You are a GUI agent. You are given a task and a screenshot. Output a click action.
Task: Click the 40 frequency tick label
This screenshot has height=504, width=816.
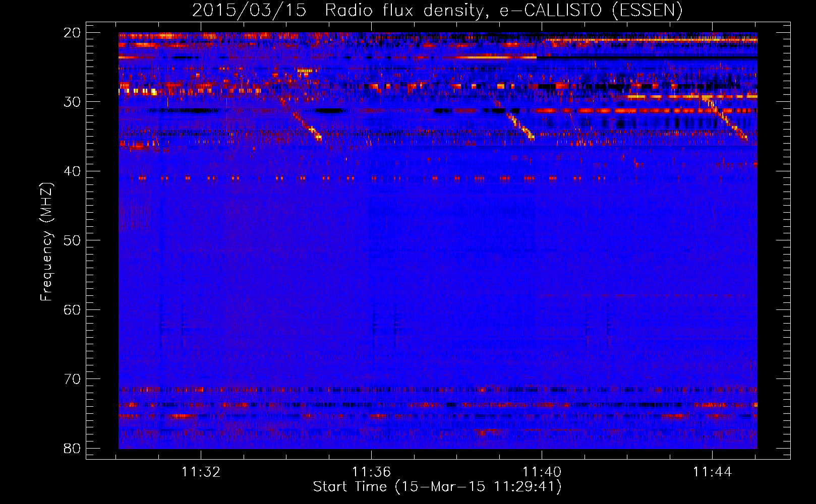pos(72,171)
